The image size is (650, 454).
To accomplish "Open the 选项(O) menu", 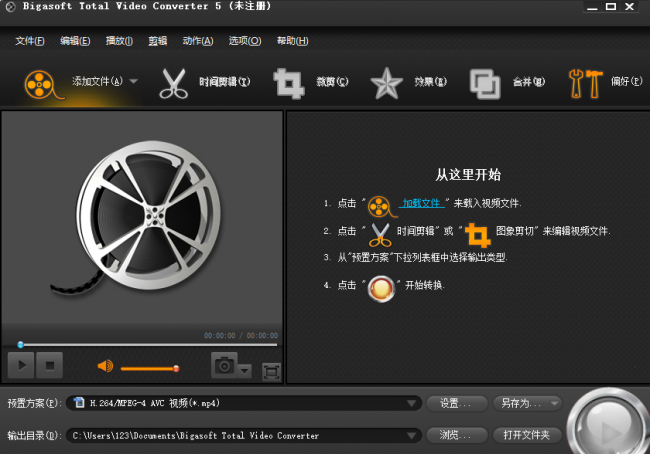I will 245,41.
